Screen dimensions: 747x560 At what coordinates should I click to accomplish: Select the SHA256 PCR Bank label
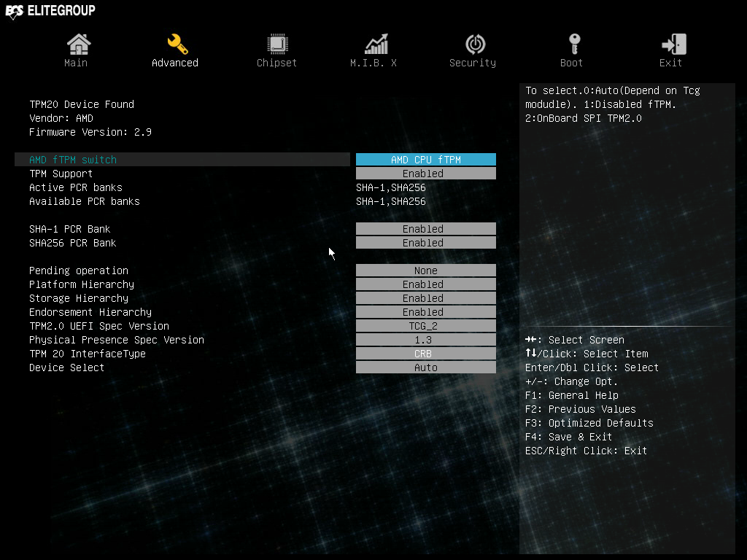[72, 243]
